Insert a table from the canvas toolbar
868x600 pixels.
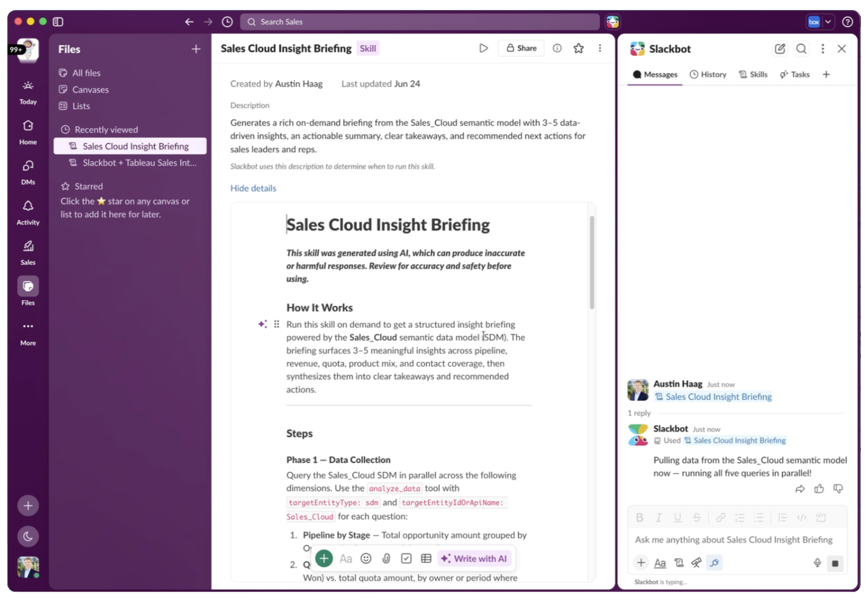tap(426, 559)
